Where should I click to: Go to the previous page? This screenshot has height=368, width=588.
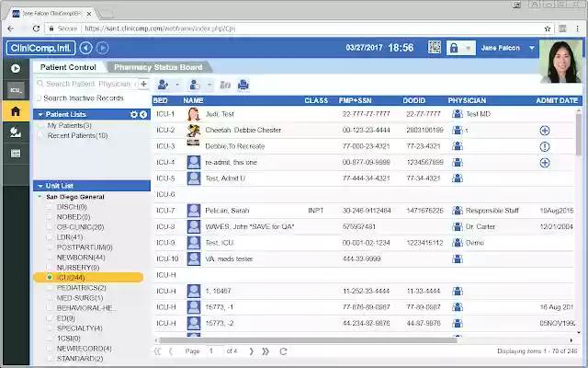point(171,351)
